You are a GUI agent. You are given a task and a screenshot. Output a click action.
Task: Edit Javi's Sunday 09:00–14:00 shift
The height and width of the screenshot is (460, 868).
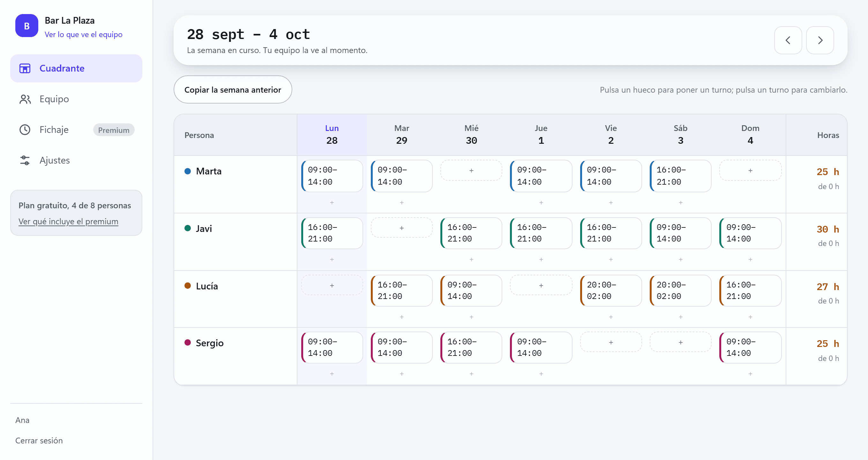(750, 233)
